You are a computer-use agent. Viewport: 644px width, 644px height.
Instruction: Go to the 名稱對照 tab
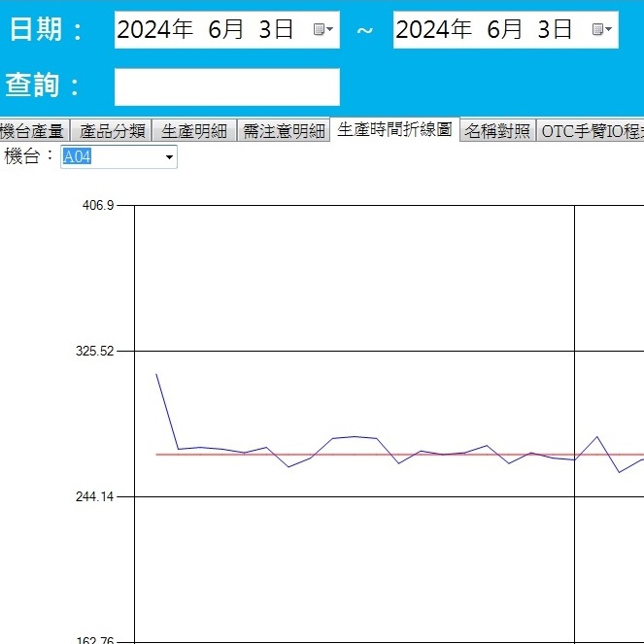[x=497, y=132]
